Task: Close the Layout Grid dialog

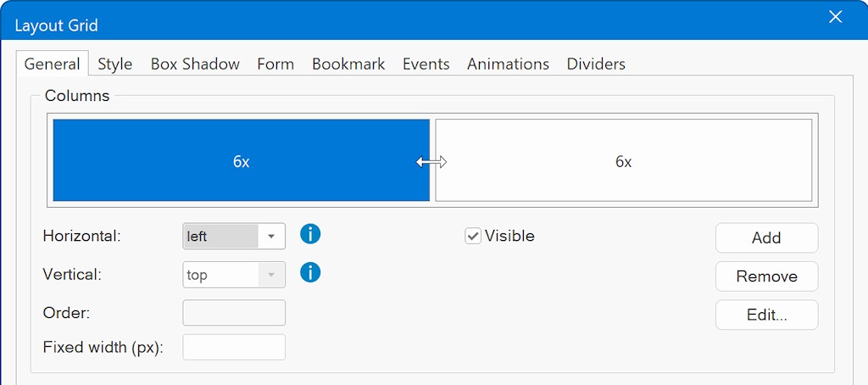Action: 835,18
